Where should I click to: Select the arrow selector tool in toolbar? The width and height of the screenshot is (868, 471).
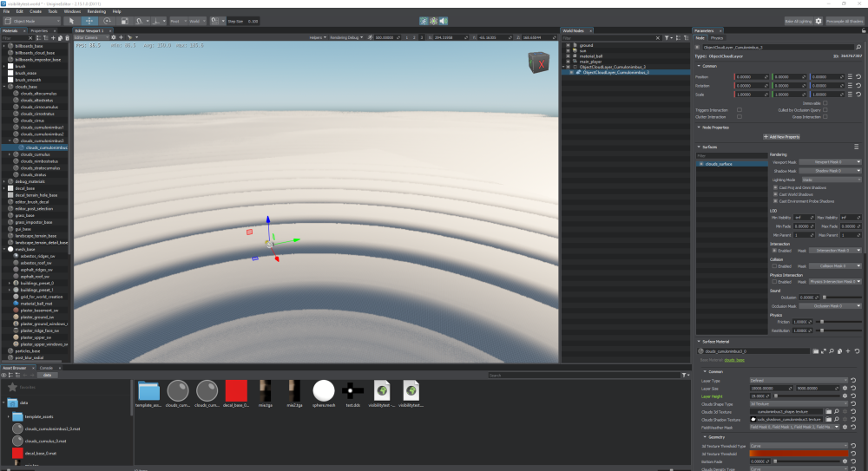click(x=71, y=20)
